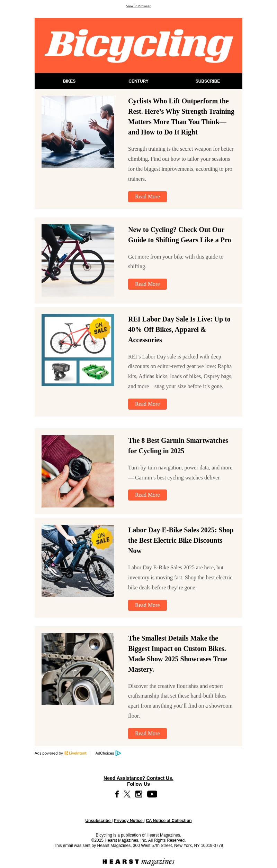The height and width of the screenshot is (868, 277).
Task: Open the Facebook icon under Follow Us
Action: 117,794
